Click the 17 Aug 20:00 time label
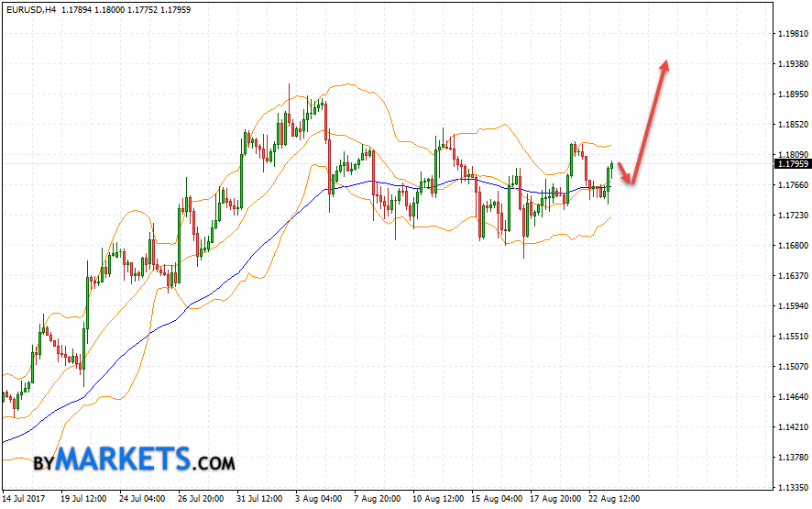Viewport: 812px width, 509px height. tap(555, 499)
